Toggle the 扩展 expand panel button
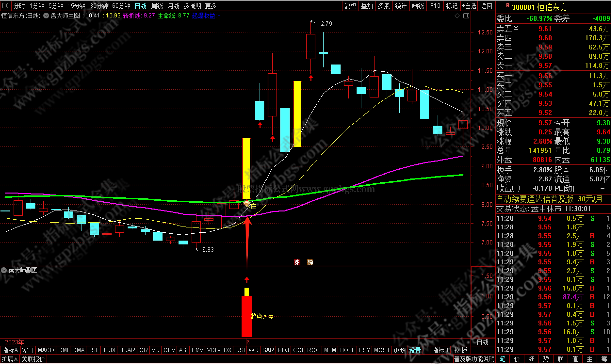611x364 pixels. coord(10,359)
